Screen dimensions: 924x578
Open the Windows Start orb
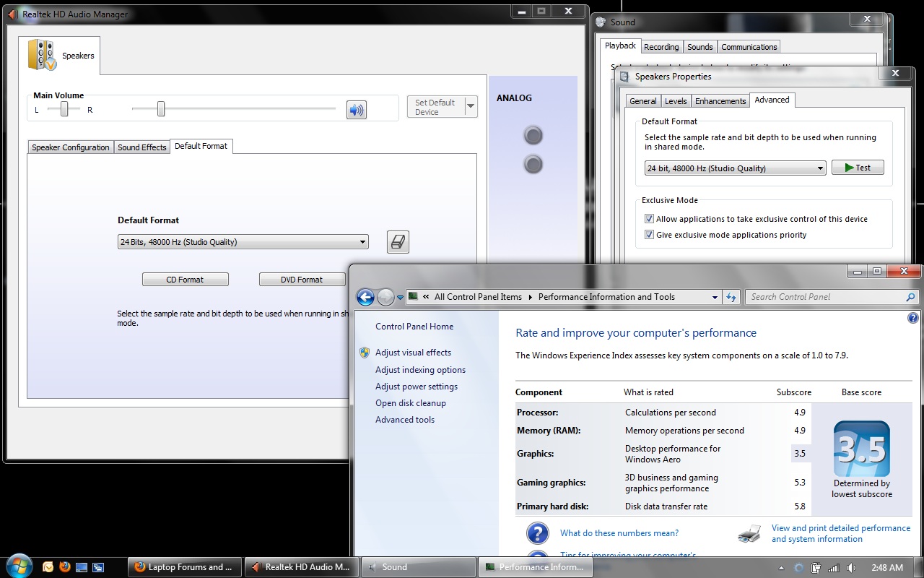[18, 565]
